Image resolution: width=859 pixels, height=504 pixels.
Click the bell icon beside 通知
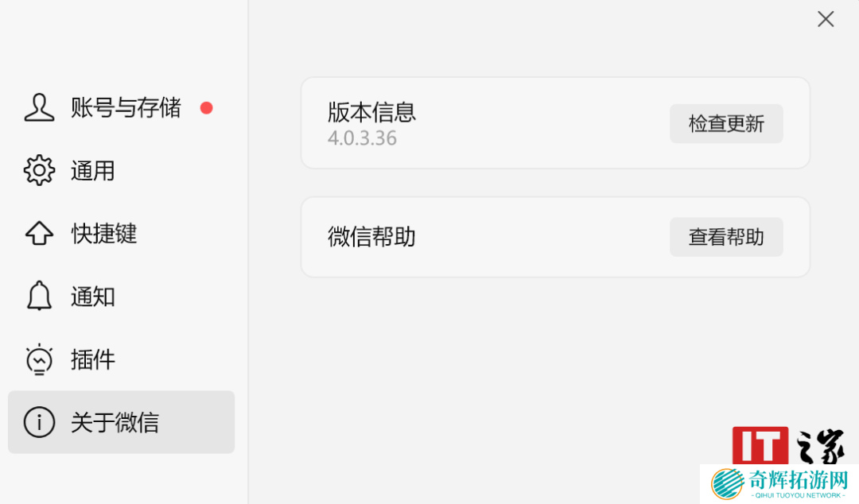39,297
